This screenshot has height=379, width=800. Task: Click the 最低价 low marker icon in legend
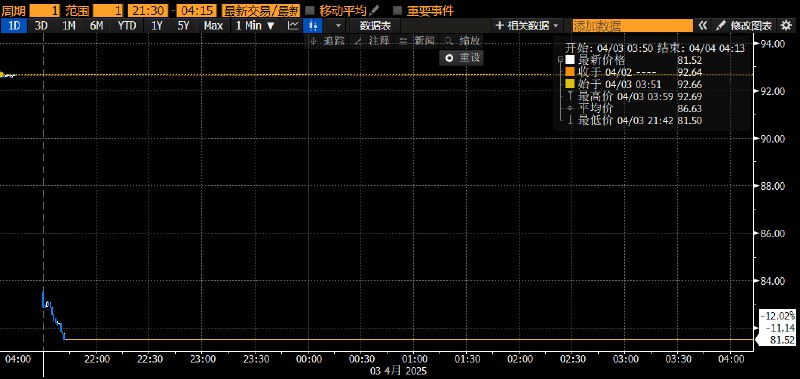click(570, 121)
